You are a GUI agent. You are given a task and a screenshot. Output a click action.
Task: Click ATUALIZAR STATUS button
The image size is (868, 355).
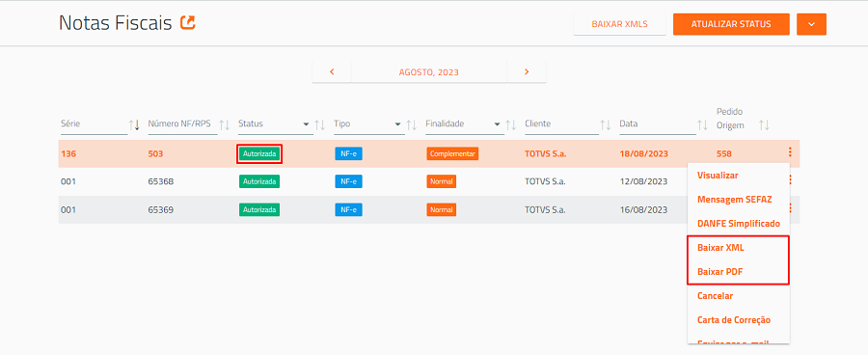pyautogui.click(x=731, y=24)
